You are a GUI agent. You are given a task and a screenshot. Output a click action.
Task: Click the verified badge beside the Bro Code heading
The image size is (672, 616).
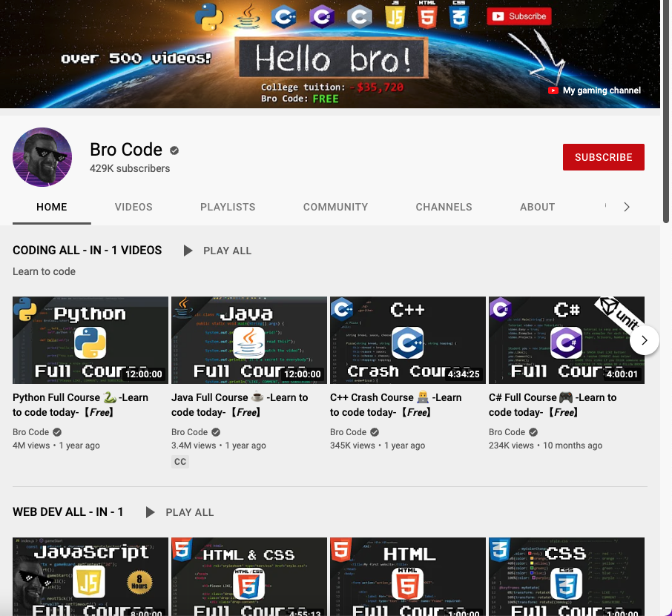click(174, 150)
